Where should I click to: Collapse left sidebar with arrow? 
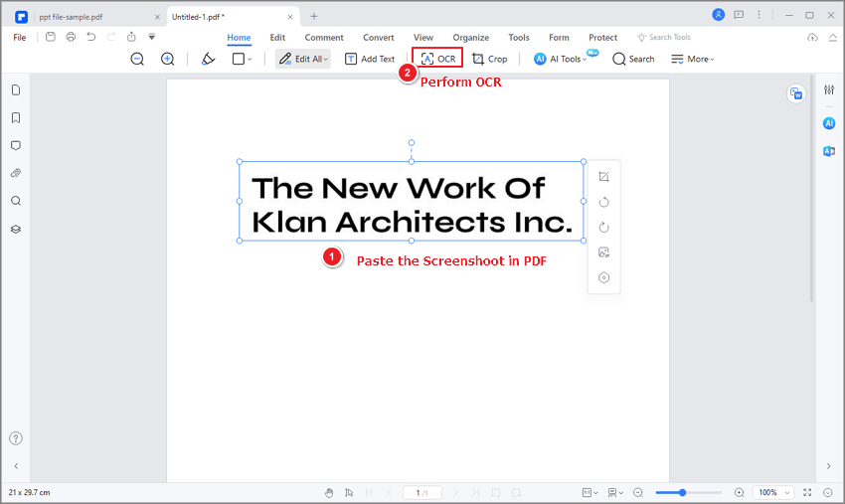16,466
